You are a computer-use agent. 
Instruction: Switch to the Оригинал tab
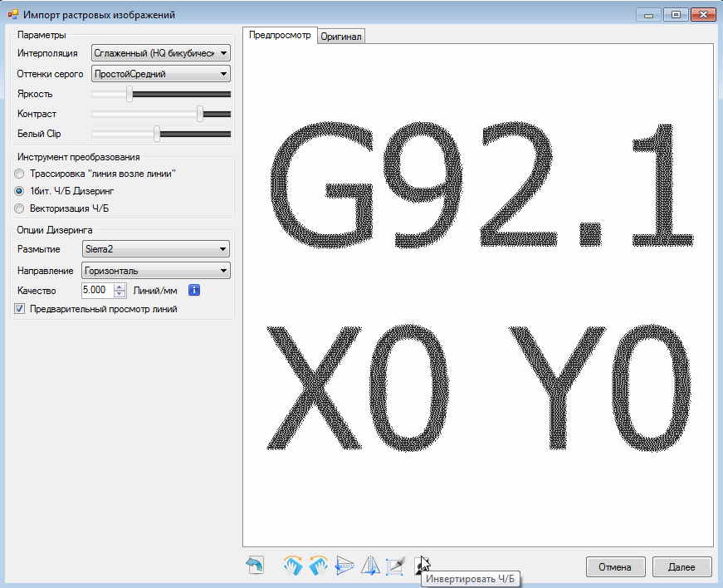click(x=341, y=37)
